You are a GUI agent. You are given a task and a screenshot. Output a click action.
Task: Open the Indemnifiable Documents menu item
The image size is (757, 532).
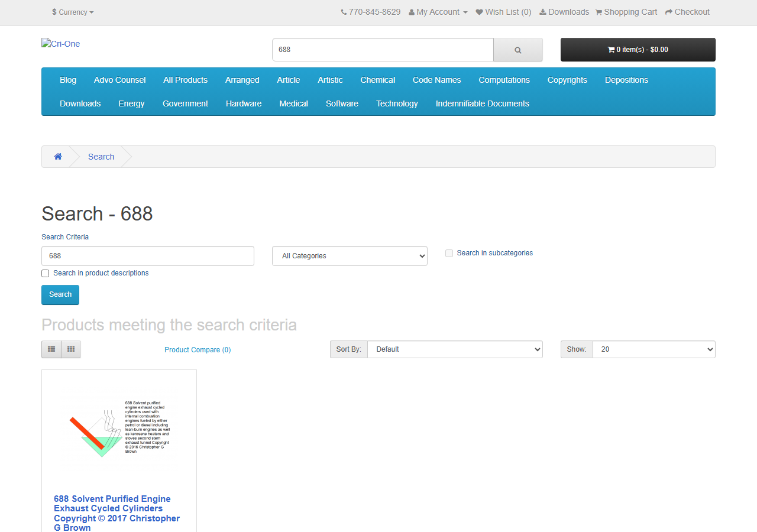pos(483,103)
